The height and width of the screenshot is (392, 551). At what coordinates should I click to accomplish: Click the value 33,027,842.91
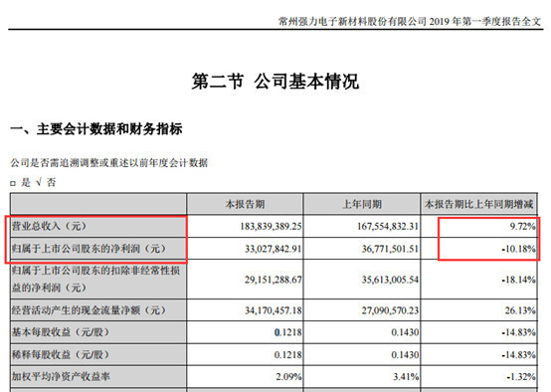(x=274, y=249)
